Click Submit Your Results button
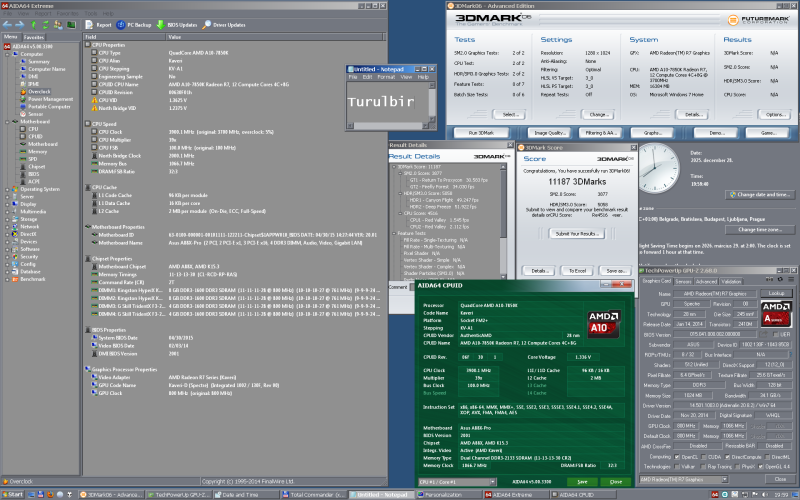The height and width of the screenshot is (500, 800). [x=577, y=234]
